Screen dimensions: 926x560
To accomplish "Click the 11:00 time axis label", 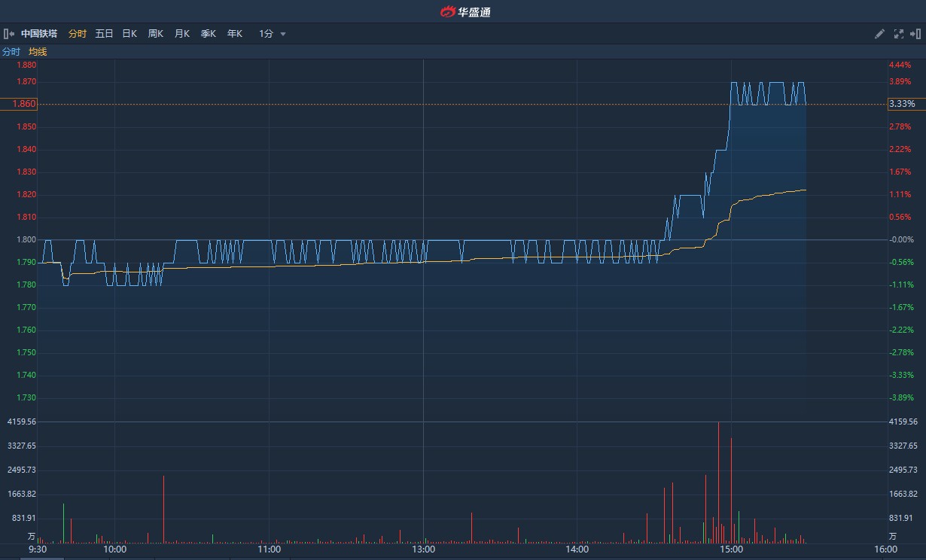I will coord(269,549).
